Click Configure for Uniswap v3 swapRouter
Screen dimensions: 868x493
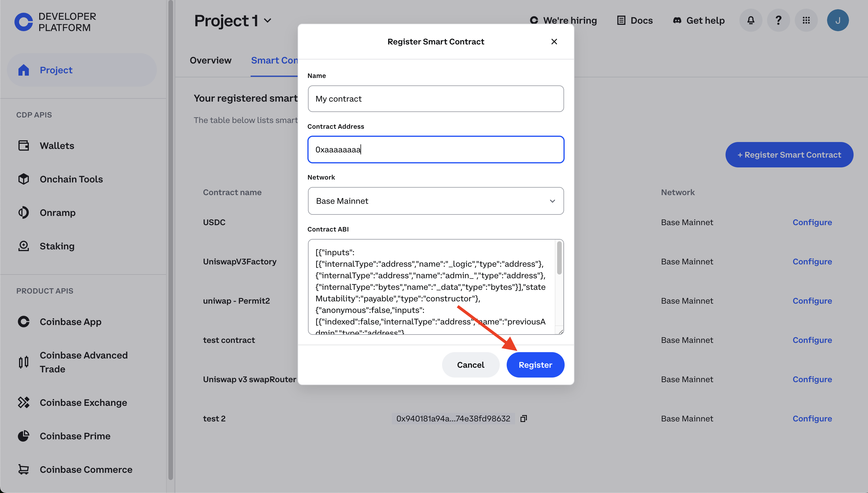[x=812, y=380]
